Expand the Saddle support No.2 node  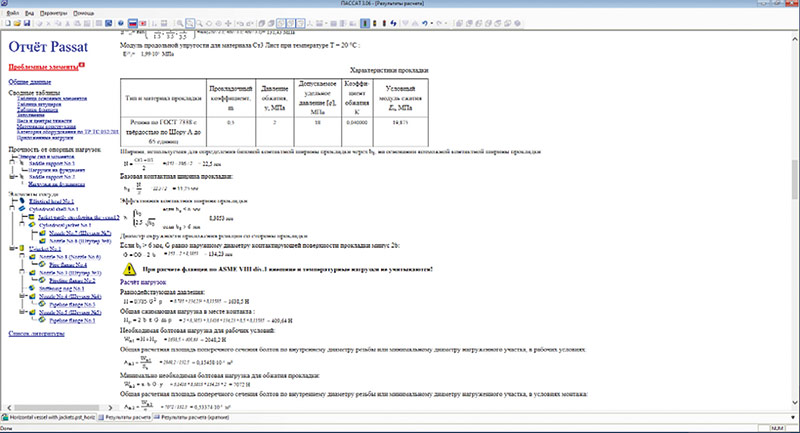(12, 177)
